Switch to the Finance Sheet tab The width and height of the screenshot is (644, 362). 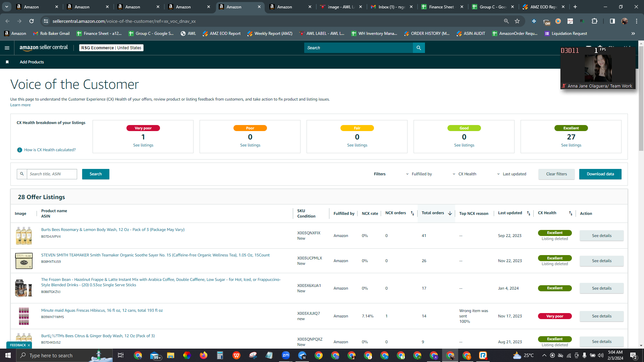(x=443, y=7)
